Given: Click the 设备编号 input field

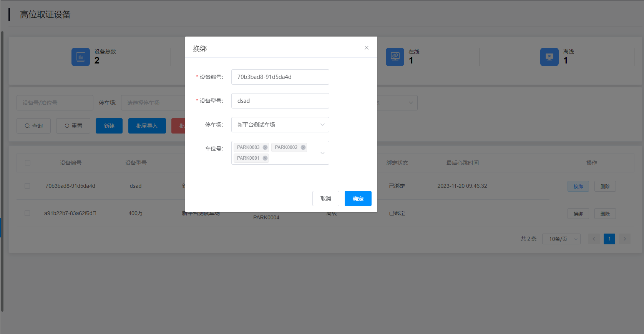Looking at the screenshot, I should pos(280,77).
